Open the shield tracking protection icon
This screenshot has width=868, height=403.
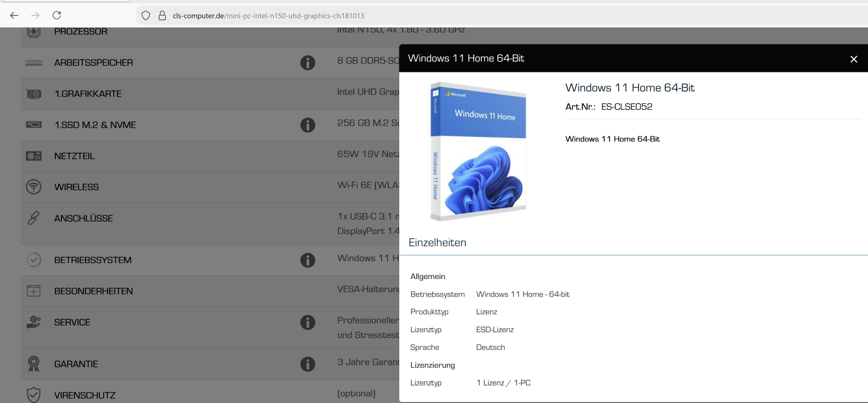[146, 16]
